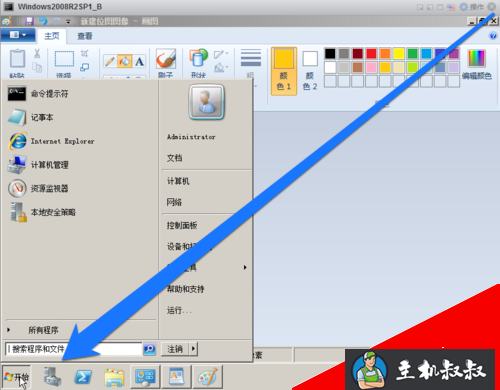Click the Log off button
Viewport: 500px width, 390px height.
pos(175,349)
